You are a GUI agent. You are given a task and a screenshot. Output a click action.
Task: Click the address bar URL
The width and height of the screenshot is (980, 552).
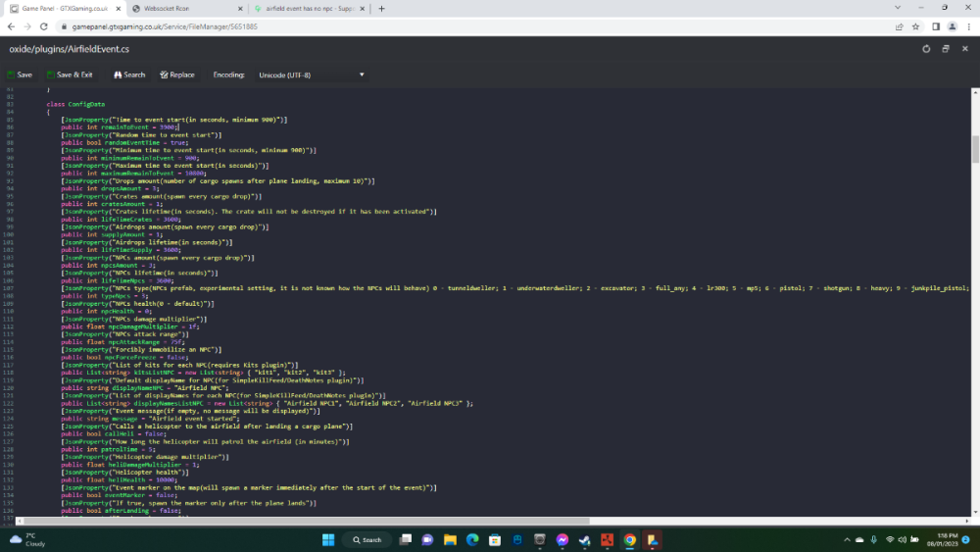165,26
